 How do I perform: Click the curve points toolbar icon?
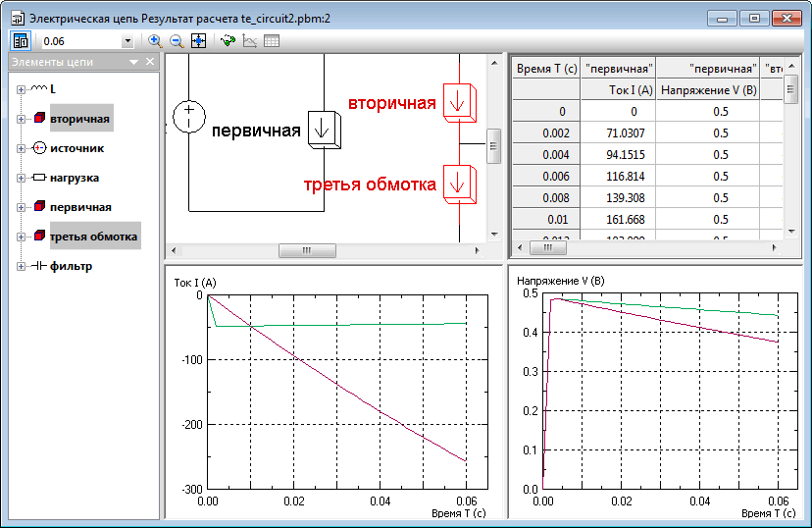(x=228, y=41)
